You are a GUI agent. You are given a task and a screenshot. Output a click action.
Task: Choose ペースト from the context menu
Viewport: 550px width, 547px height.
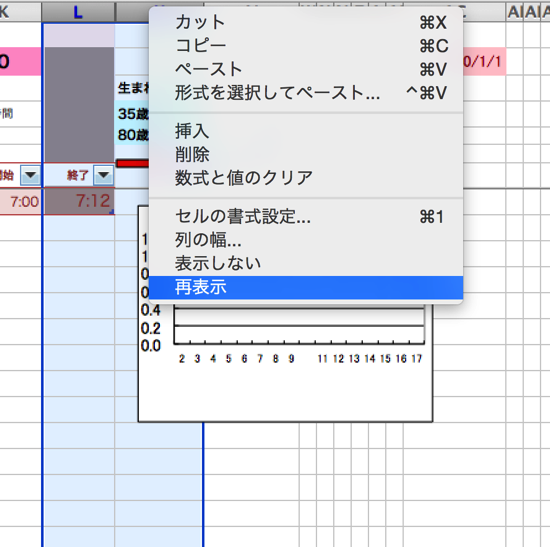point(306,69)
